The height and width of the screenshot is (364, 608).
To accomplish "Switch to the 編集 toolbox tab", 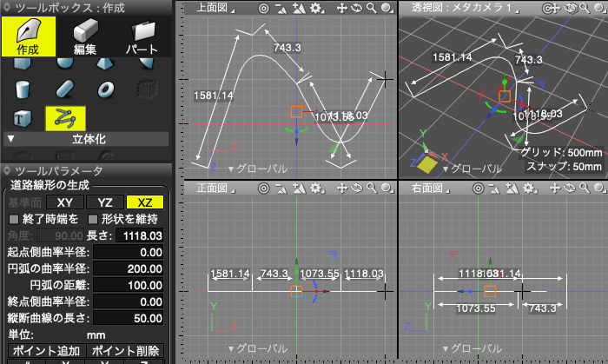I will point(85,36).
